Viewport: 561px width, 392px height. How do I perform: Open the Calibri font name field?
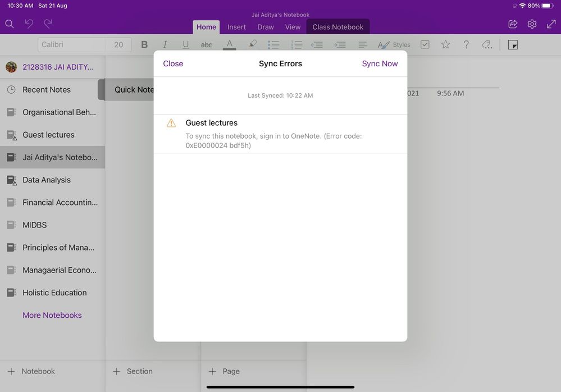tap(71, 45)
